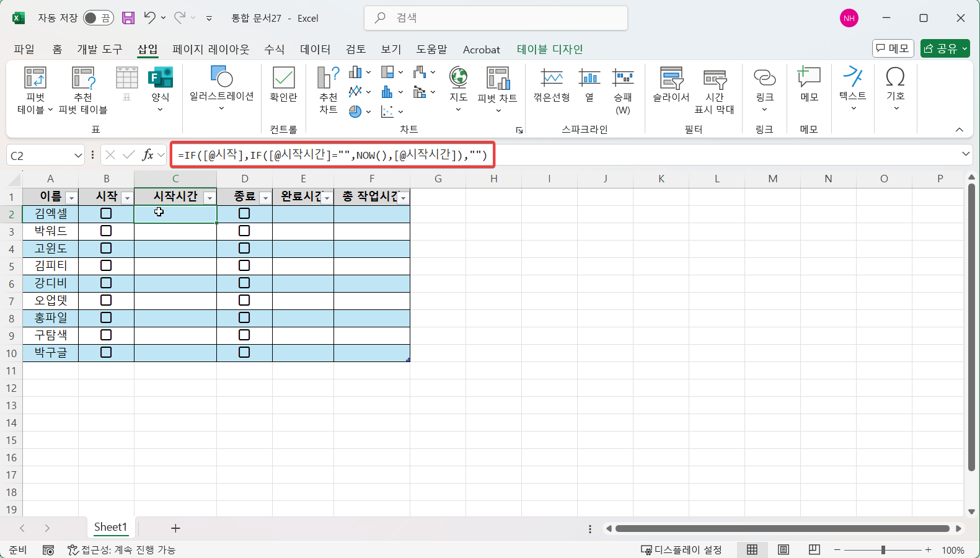The width and height of the screenshot is (980, 558).
Task: Open the Insert Function fx button
Action: coord(148,155)
